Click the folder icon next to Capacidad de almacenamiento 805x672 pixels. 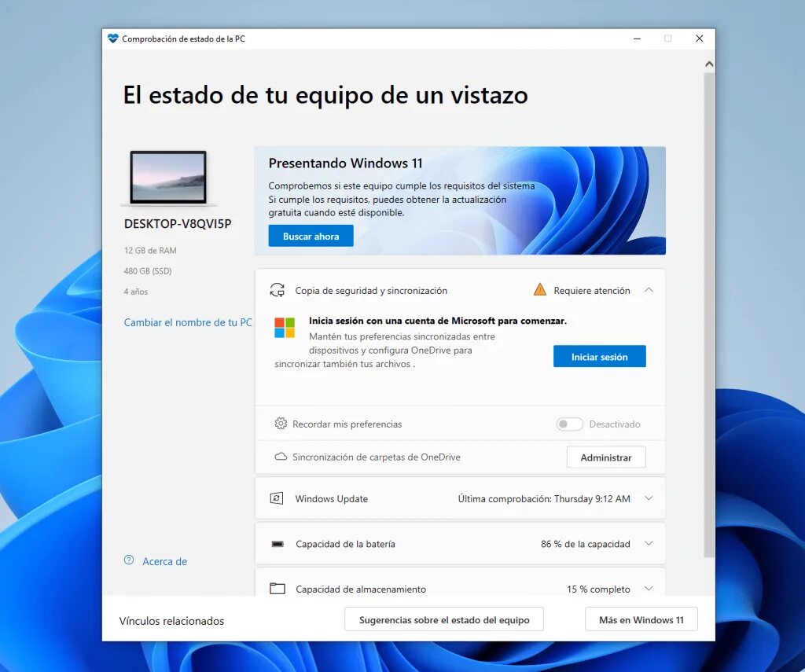[278, 589]
